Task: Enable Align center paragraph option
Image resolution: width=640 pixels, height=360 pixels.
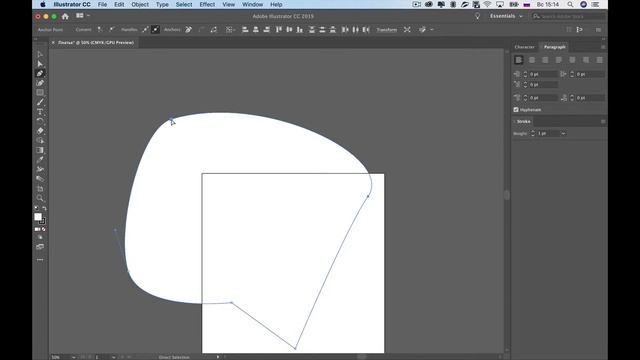Action: [x=532, y=60]
